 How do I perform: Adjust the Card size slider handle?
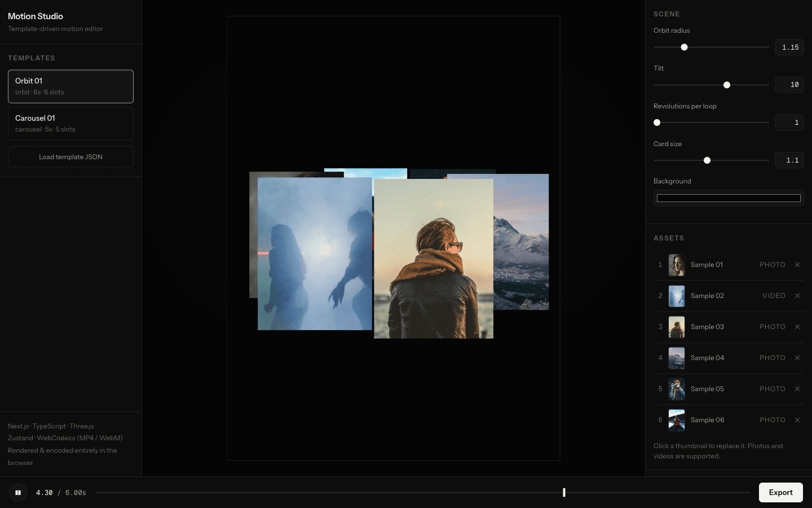click(x=707, y=160)
